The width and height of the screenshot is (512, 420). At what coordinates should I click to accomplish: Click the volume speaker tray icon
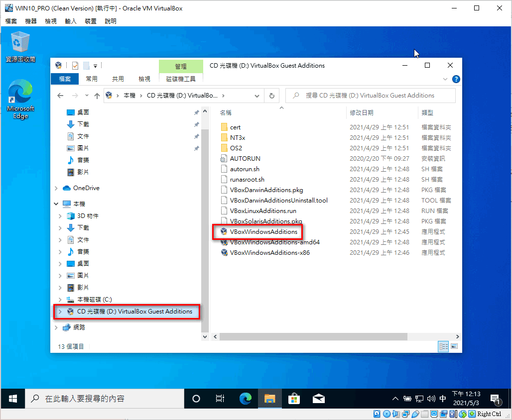coord(431,399)
